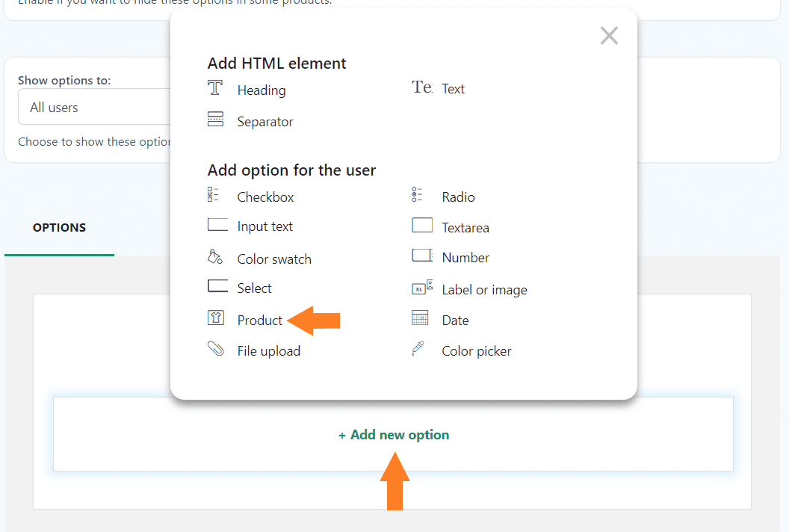Image resolution: width=789 pixels, height=532 pixels.
Task: Click the Label or image icon
Action: pyautogui.click(x=422, y=288)
